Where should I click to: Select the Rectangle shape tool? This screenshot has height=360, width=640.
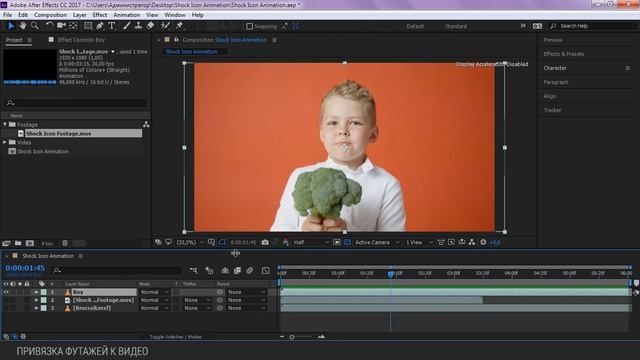tap(88, 26)
